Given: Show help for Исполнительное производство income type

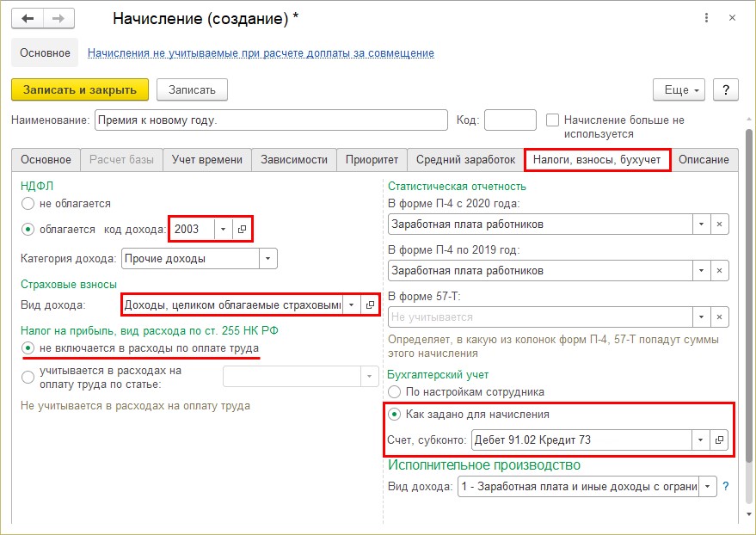Looking at the screenshot, I should (726, 486).
